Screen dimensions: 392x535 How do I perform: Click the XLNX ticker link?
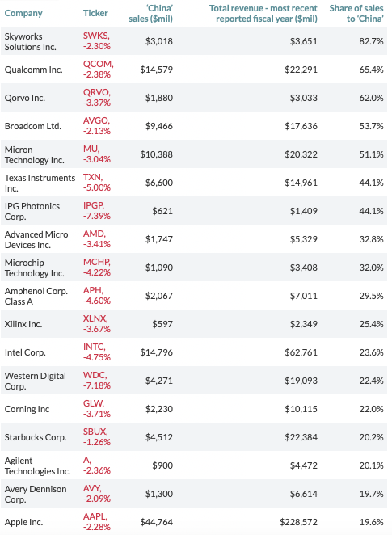pos(95,319)
